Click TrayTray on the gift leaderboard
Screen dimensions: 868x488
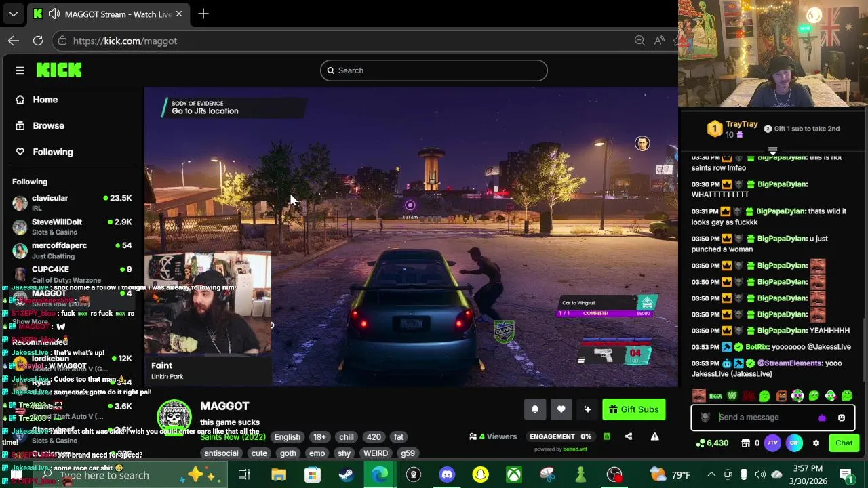coord(741,124)
